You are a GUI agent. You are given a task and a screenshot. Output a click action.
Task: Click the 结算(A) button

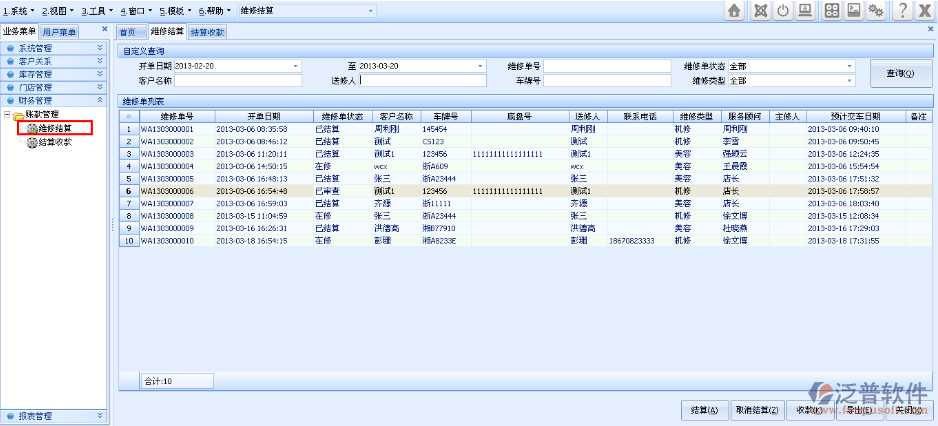(704, 410)
